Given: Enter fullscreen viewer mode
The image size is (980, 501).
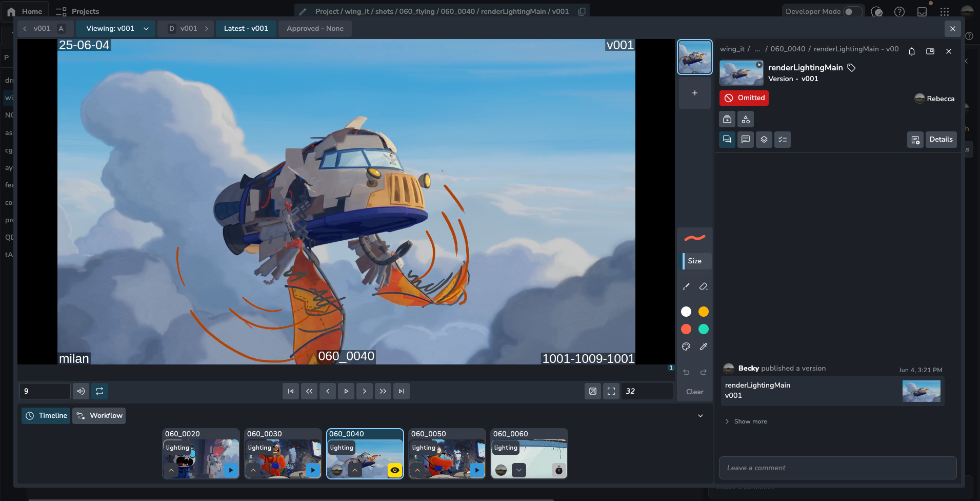Looking at the screenshot, I should [x=611, y=391].
